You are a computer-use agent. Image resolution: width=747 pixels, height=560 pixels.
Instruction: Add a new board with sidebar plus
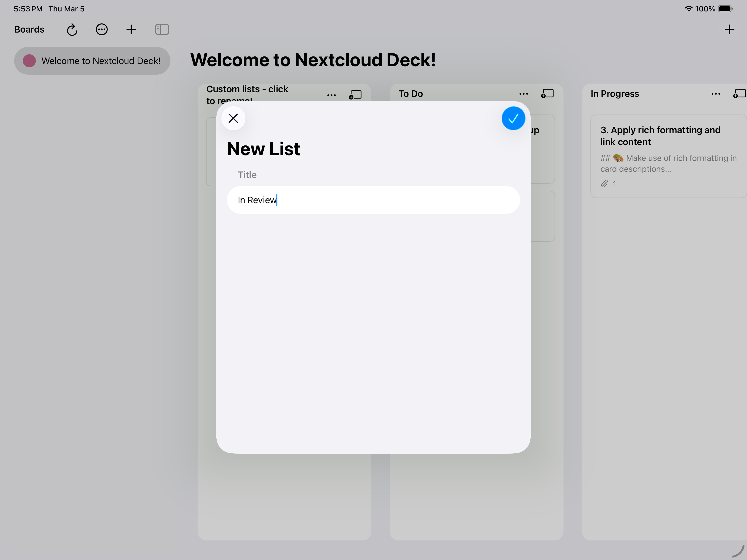[131, 30]
